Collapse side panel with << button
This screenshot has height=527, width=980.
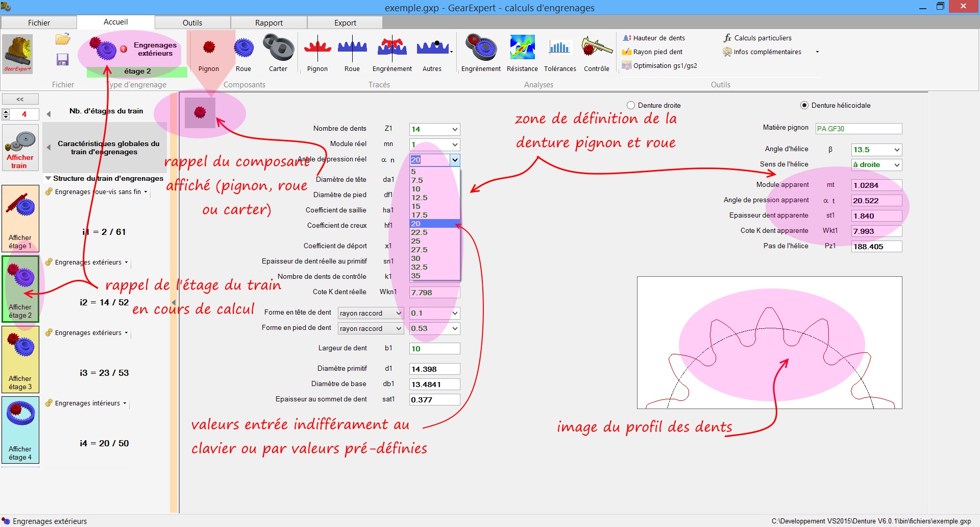[x=20, y=99]
